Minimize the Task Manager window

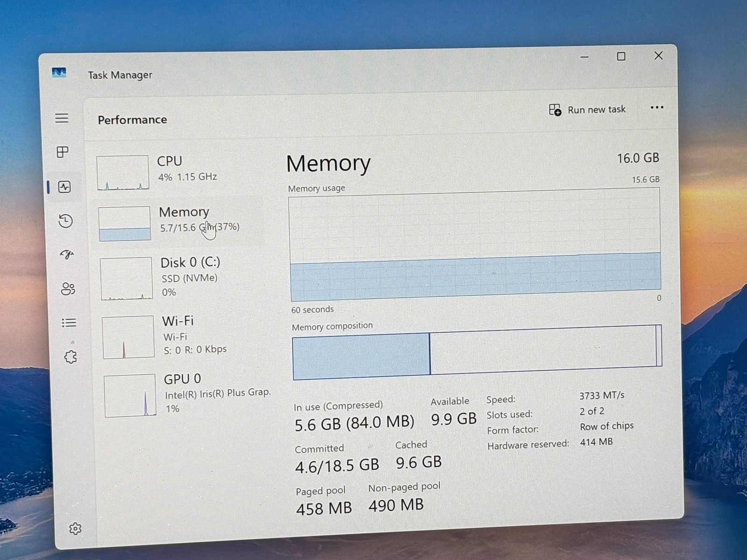click(584, 57)
